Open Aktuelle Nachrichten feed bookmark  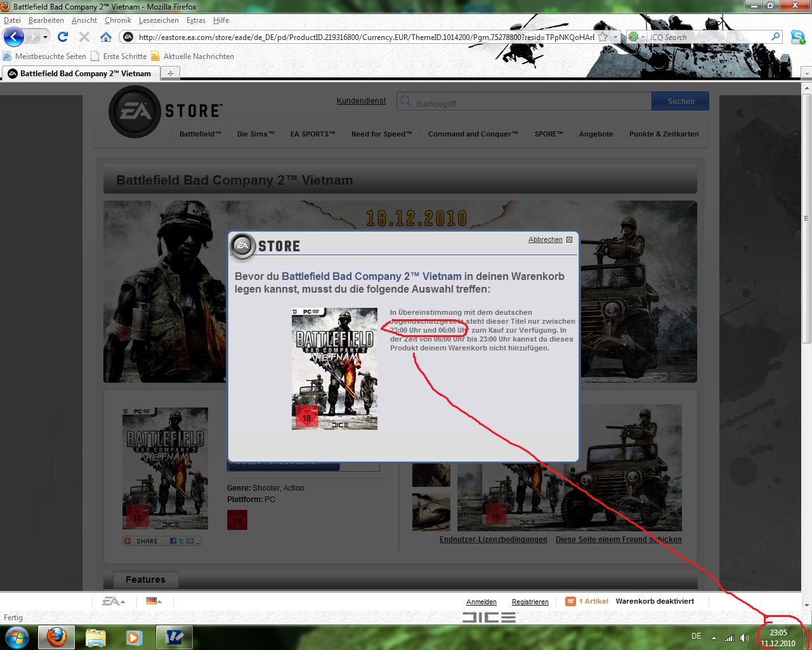192,56
